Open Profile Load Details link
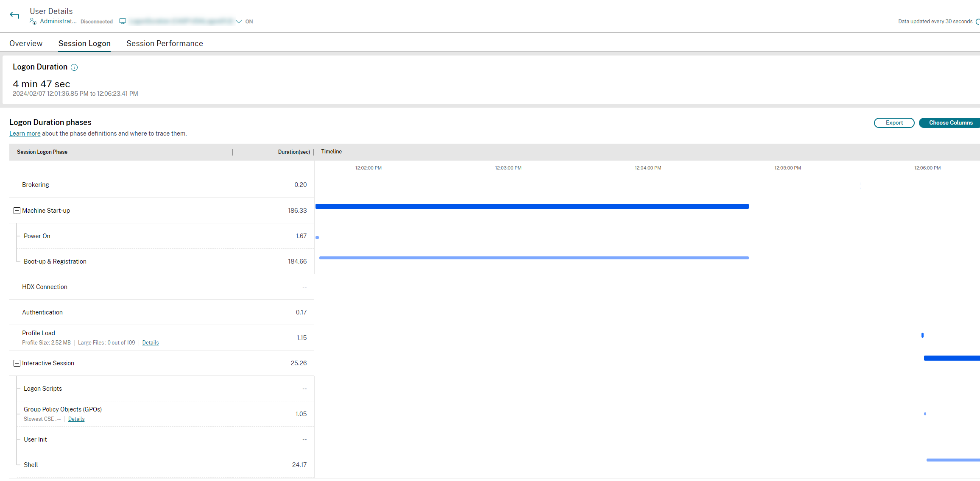The height and width of the screenshot is (481, 980). [x=150, y=343]
